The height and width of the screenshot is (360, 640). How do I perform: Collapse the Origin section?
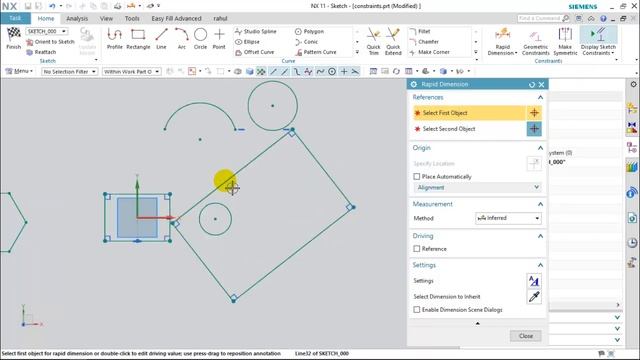tap(540, 148)
